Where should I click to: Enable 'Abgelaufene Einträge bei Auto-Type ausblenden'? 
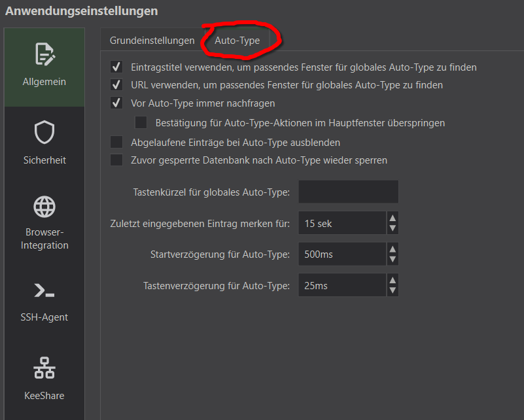coord(116,142)
